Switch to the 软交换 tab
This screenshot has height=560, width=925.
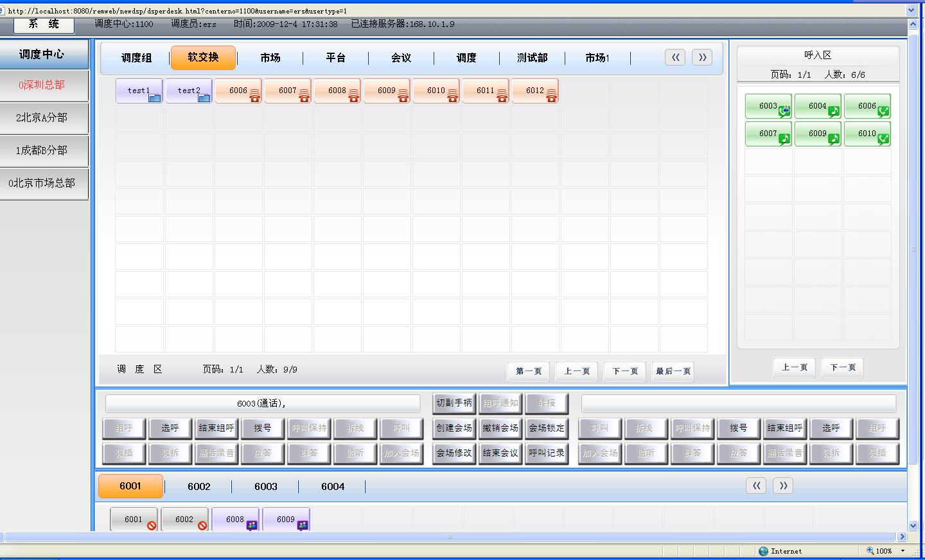[x=203, y=57]
